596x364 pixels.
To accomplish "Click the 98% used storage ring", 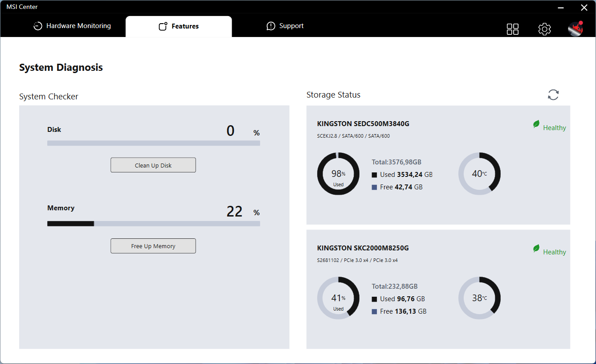I will 338,174.
